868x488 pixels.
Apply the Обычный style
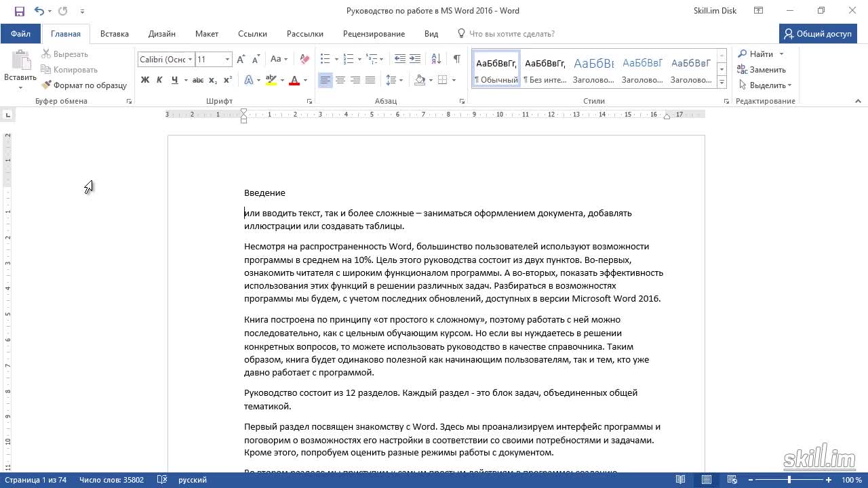pyautogui.click(x=496, y=70)
